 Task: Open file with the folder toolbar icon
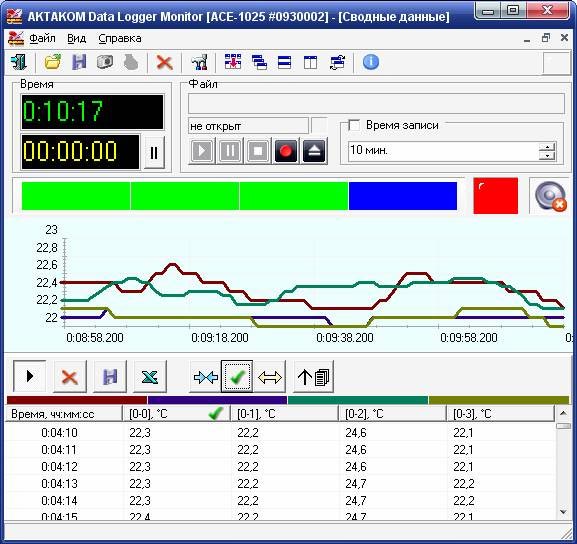click(53, 62)
